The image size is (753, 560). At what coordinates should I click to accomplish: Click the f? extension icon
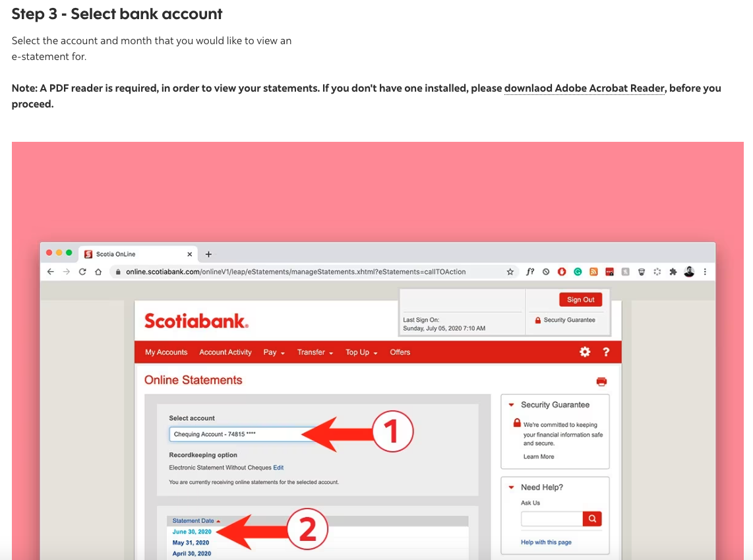pos(530,272)
